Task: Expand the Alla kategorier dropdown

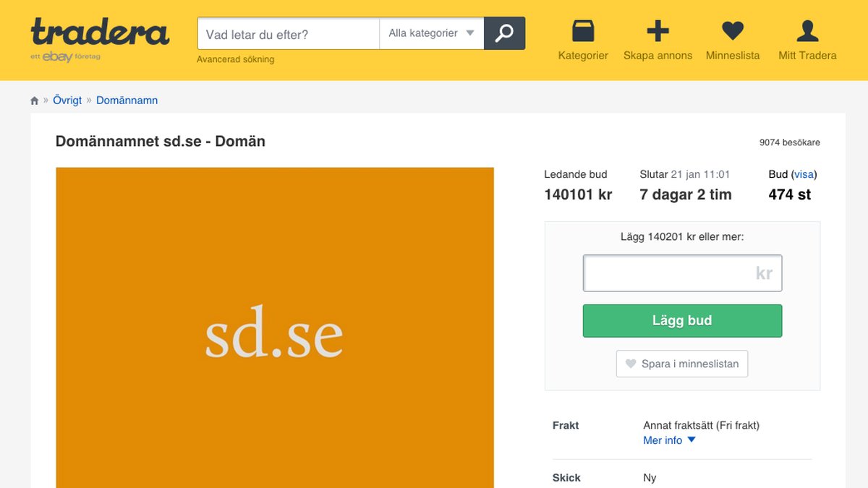Action: 431,33
